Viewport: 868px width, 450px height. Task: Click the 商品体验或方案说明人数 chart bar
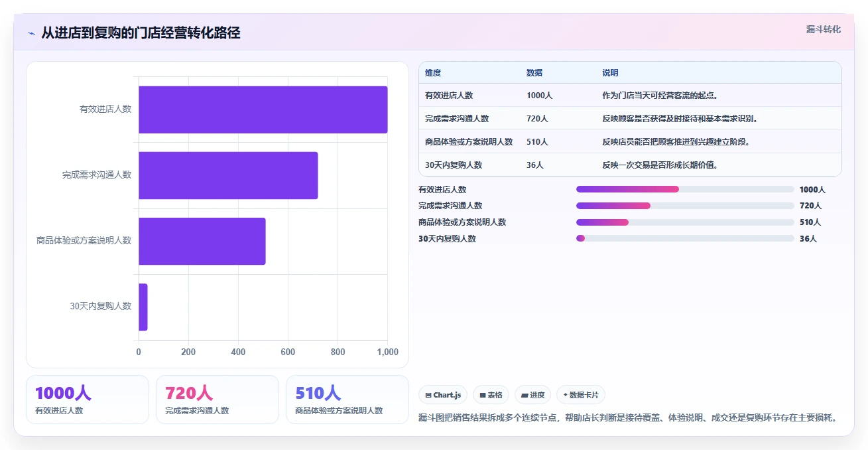click(x=202, y=241)
